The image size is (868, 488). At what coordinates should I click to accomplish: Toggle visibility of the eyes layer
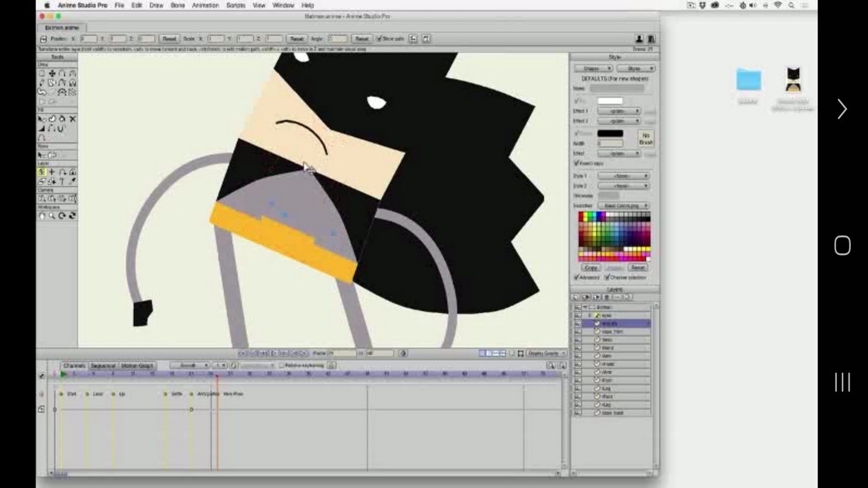[x=578, y=314]
